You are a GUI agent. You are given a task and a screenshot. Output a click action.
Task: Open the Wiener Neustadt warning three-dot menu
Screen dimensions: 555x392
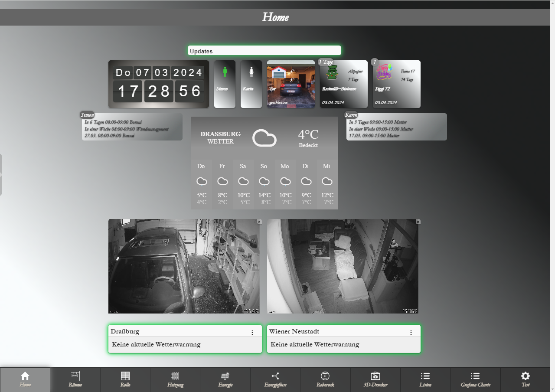411,333
